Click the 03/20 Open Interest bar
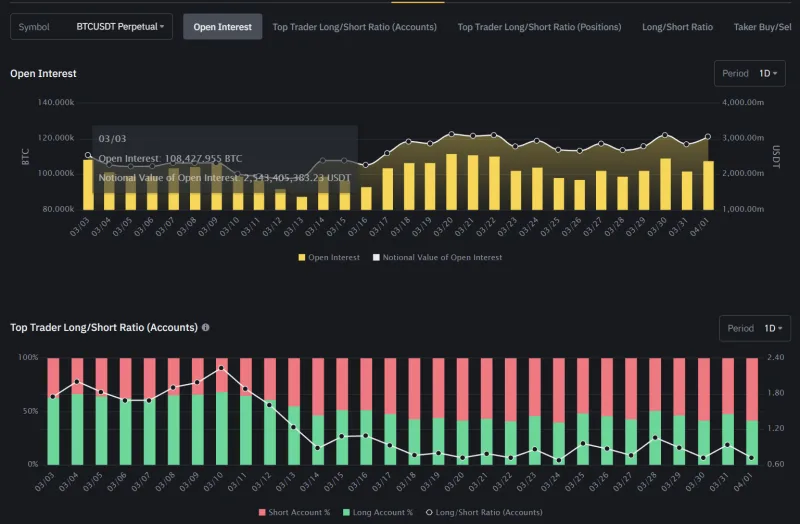Screen dimensions: 800x524 [x=451, y=181]
